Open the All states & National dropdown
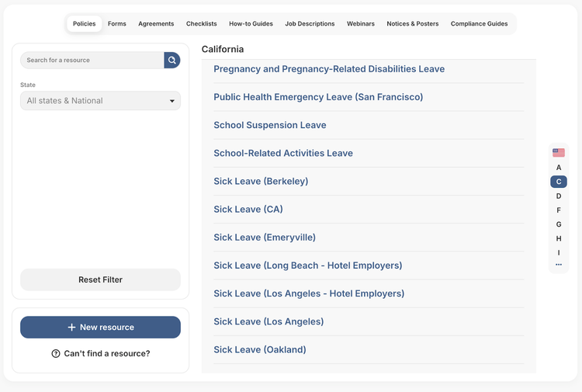 (x=100, y=101)
